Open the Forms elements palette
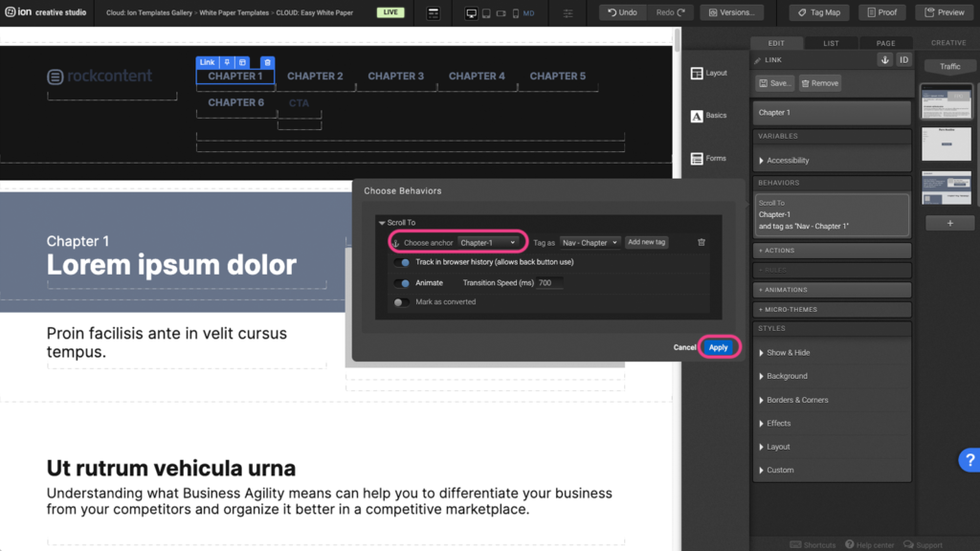The image size is (980, 551). click(x=709, y=159)
